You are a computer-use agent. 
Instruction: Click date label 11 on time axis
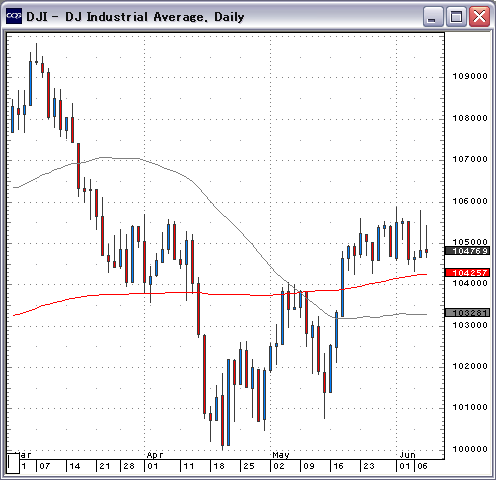click(189, 466)
